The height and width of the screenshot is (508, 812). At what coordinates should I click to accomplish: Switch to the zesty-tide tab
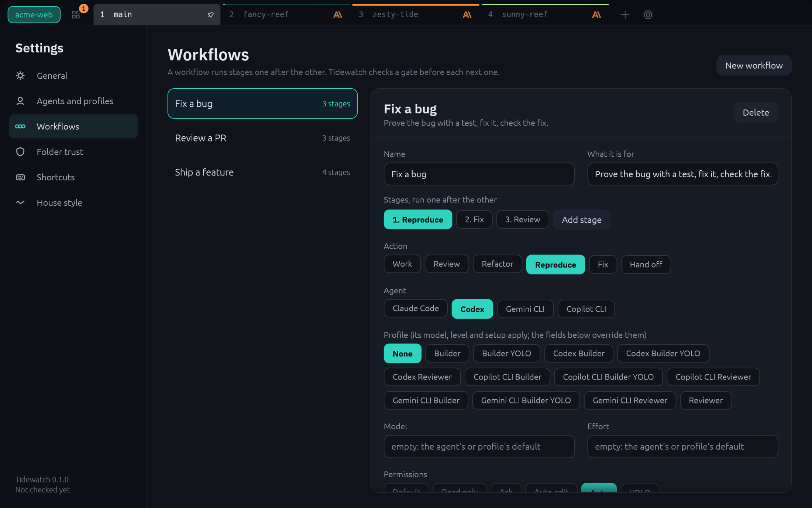pos(416,14)
